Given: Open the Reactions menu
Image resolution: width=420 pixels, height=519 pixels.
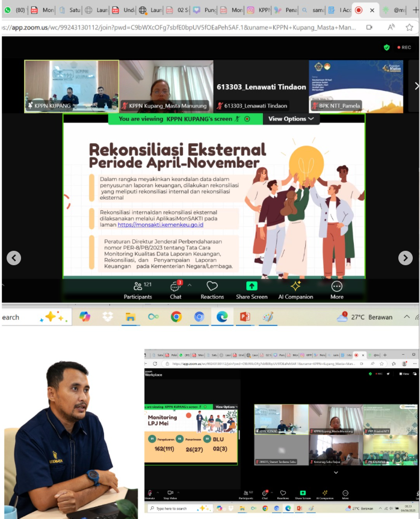Looking at the screenshot, I should point(212,289).
